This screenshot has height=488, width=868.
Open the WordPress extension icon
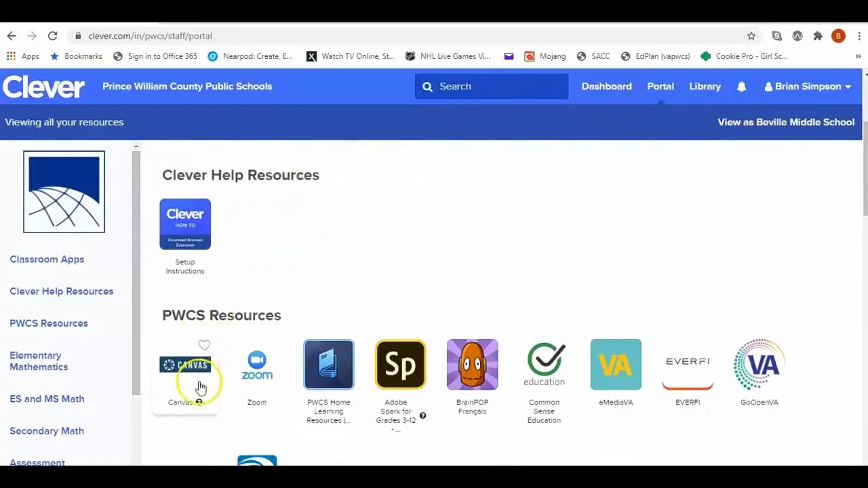pyautogui.click(x=797, y=36)
